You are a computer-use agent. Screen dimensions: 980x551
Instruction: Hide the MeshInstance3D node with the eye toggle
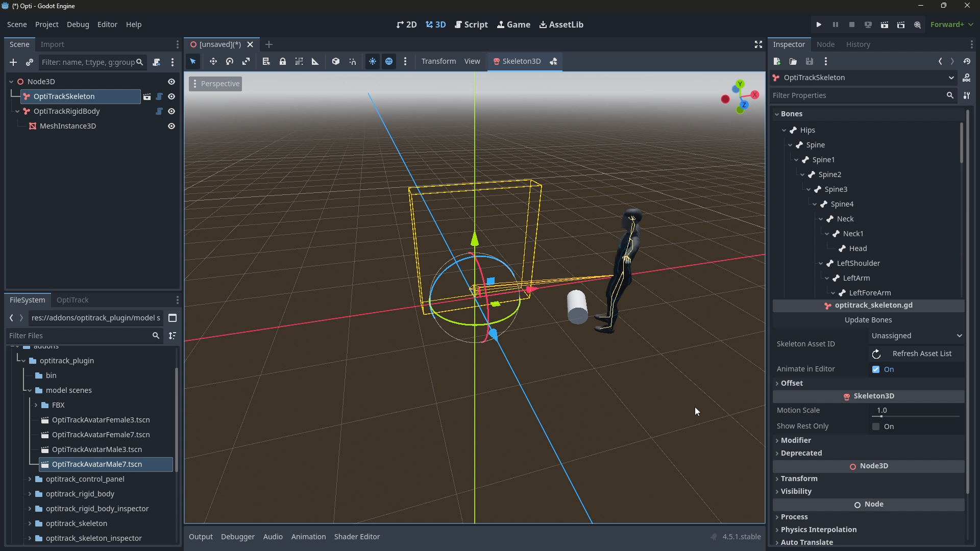click(171, 126)
